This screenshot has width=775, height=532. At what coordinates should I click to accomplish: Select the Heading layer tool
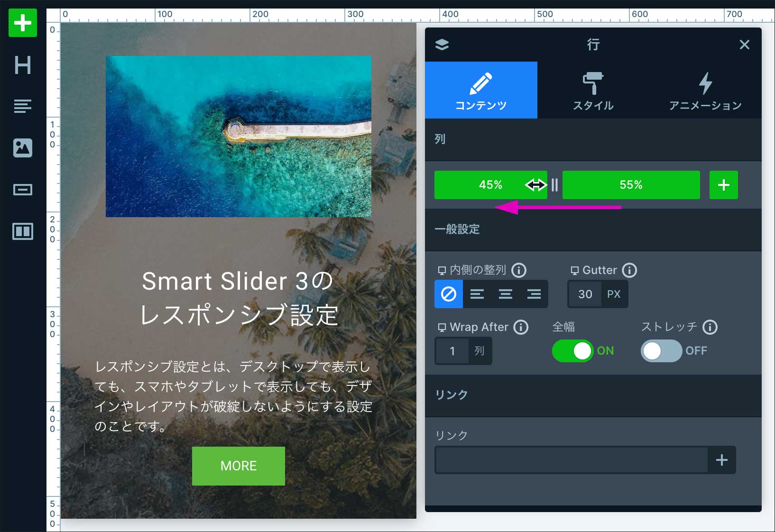tap(22, 65)
